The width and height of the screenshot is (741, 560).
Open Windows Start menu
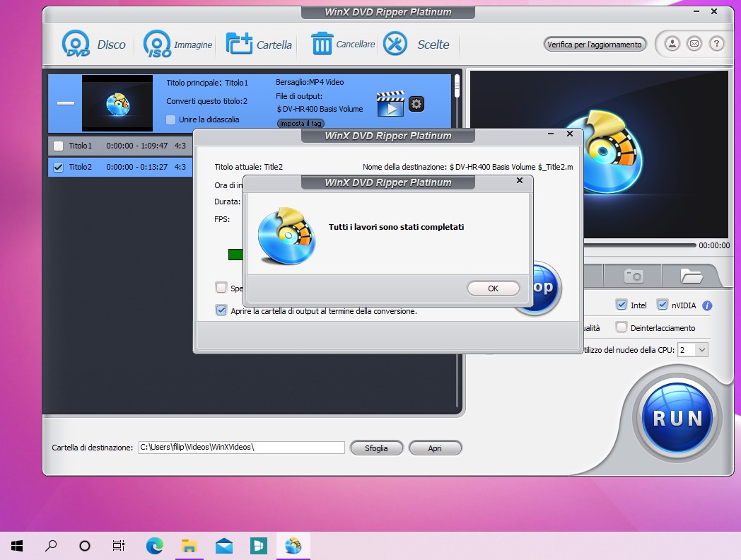16,546
